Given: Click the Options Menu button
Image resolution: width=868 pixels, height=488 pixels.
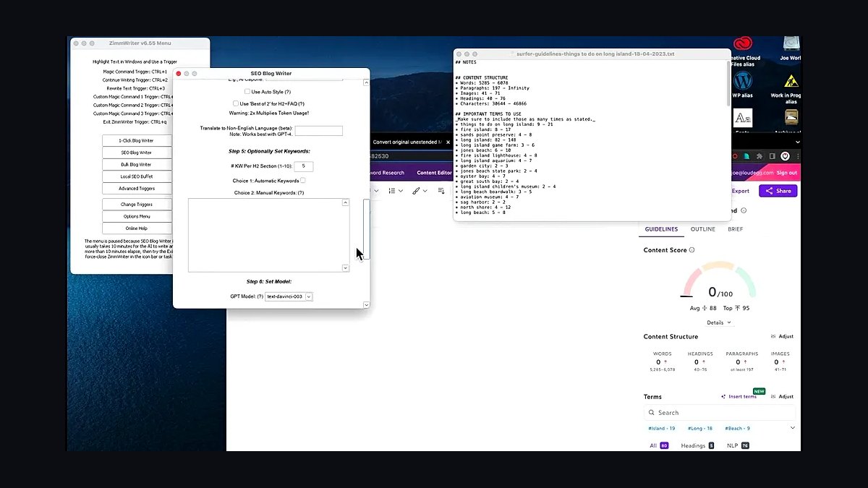Looking at the screenshot, I should [137, 216].
